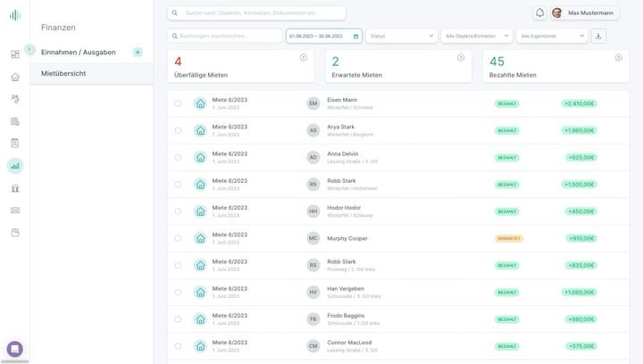Screen dimensions: 643x364
Task: Check the box for Connor MacLeod row
Action: click(178, 346)
